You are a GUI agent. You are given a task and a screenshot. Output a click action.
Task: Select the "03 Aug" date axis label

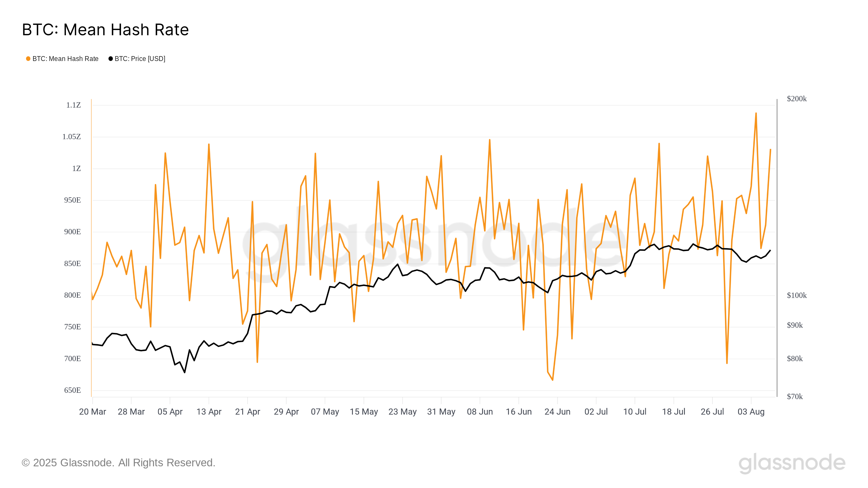tap(751, 412)
